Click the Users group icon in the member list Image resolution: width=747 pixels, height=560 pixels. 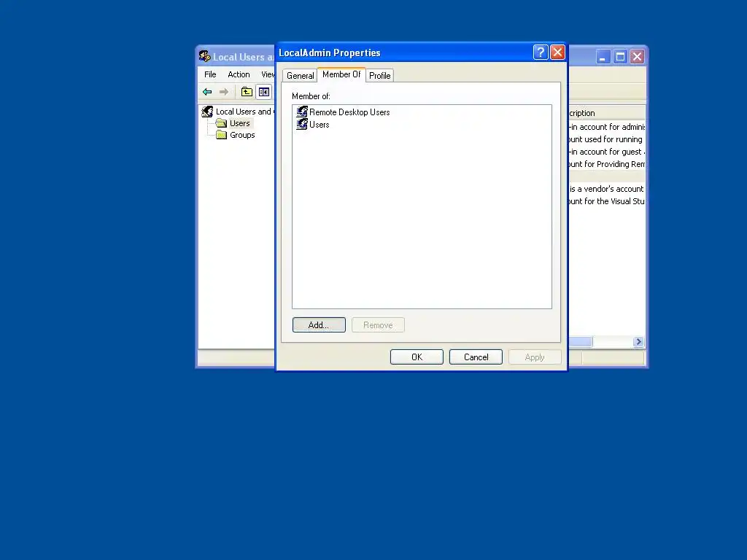[302, 124]
